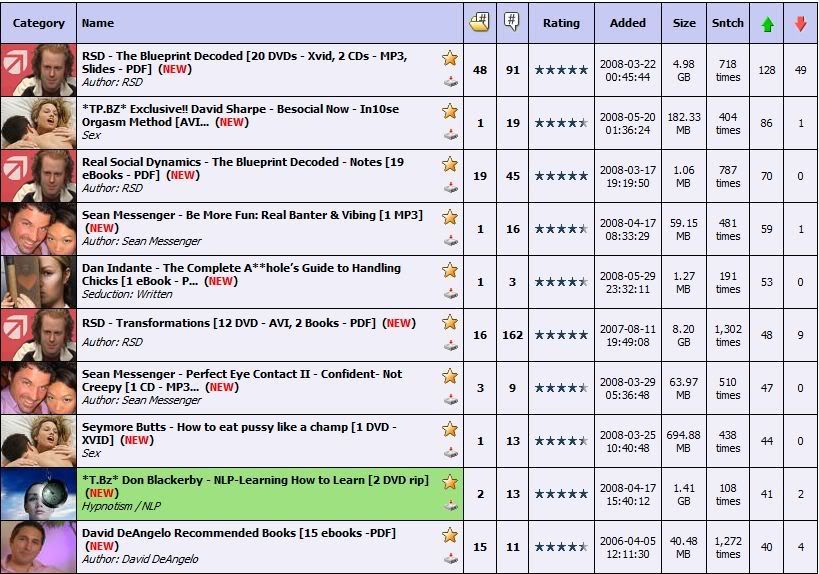The image size is (819, 574).
Task: Click download icon for RSD Transformations torrent
Action: 451,346
